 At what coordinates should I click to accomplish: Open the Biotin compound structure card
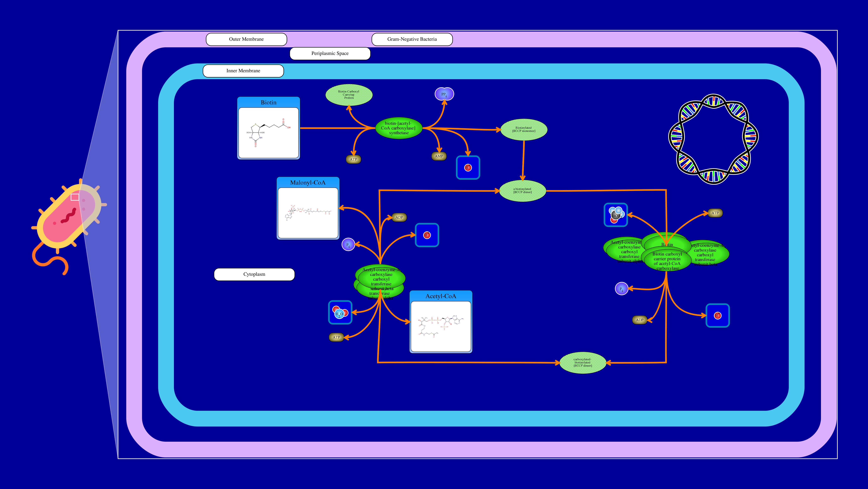tap(269, 128)
